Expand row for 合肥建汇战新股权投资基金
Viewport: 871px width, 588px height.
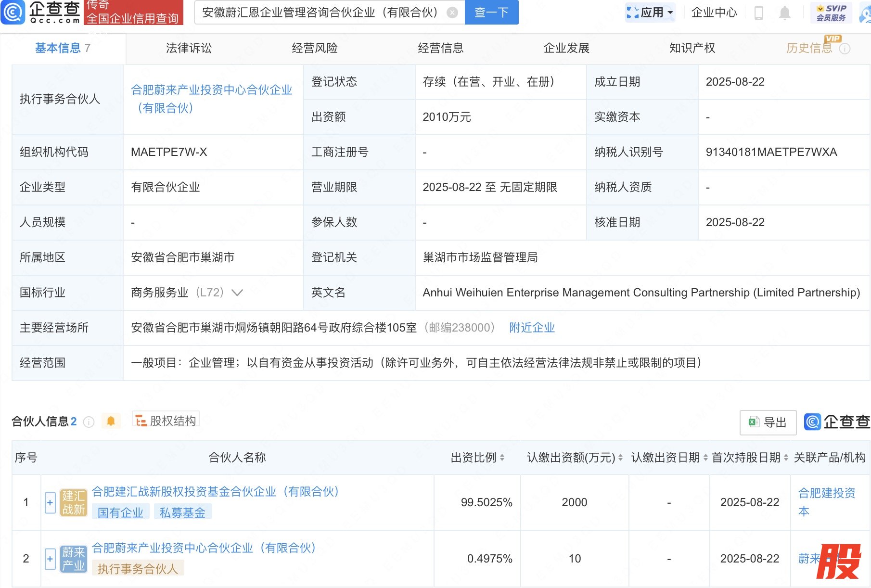coord(50,503)
